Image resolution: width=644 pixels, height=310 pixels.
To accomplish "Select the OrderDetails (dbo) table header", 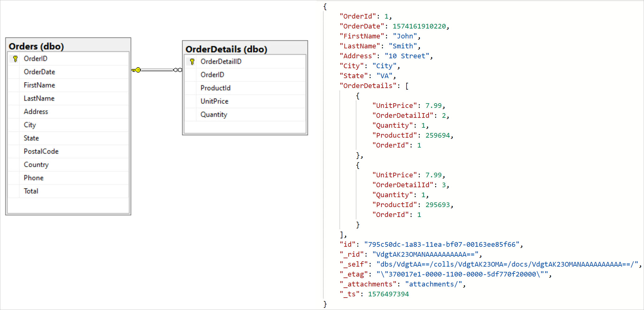I will [226, 49].
